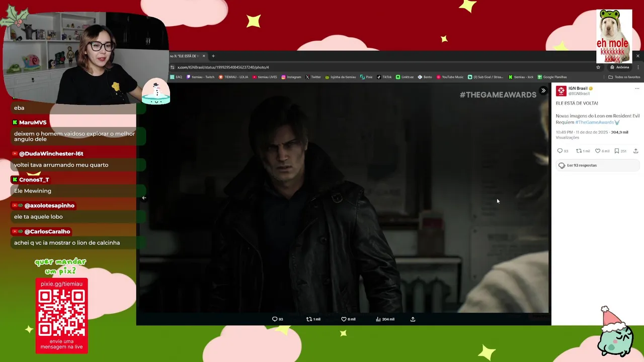Screen dimensions: 644x362
Task: Click the Leon photo in the viewer
Action: tap(344, 199)
